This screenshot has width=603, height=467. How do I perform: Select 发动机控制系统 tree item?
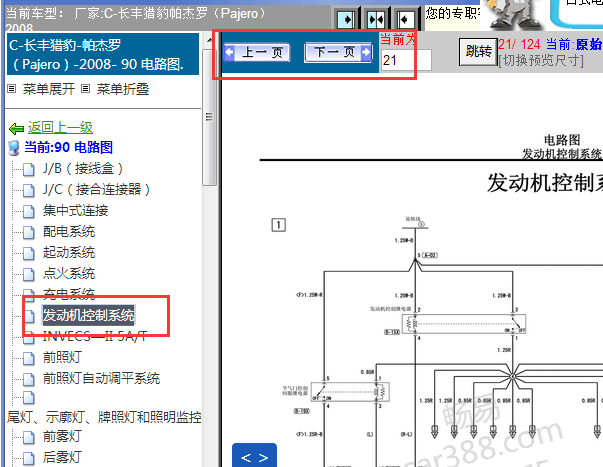click(x=88, y=315)
